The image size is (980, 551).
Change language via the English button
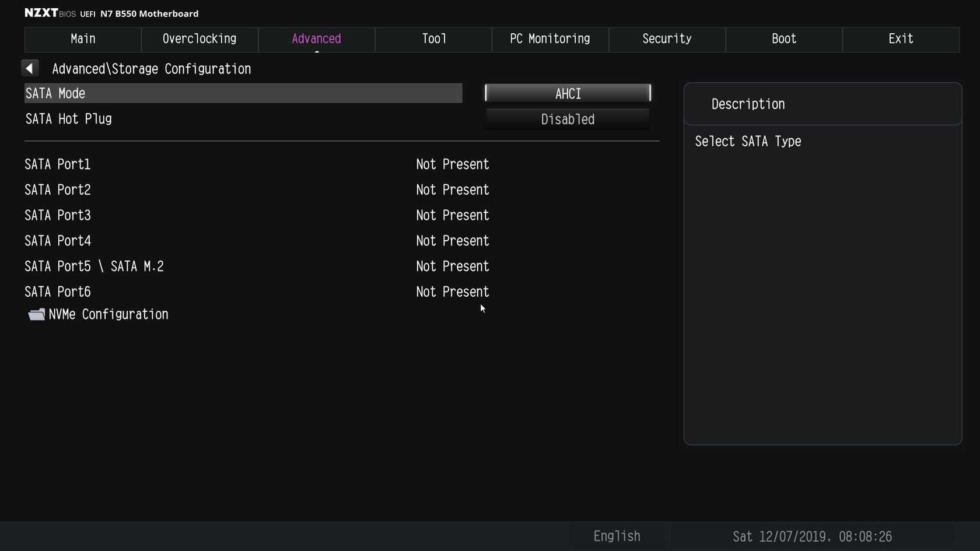[x=617, y=536]
